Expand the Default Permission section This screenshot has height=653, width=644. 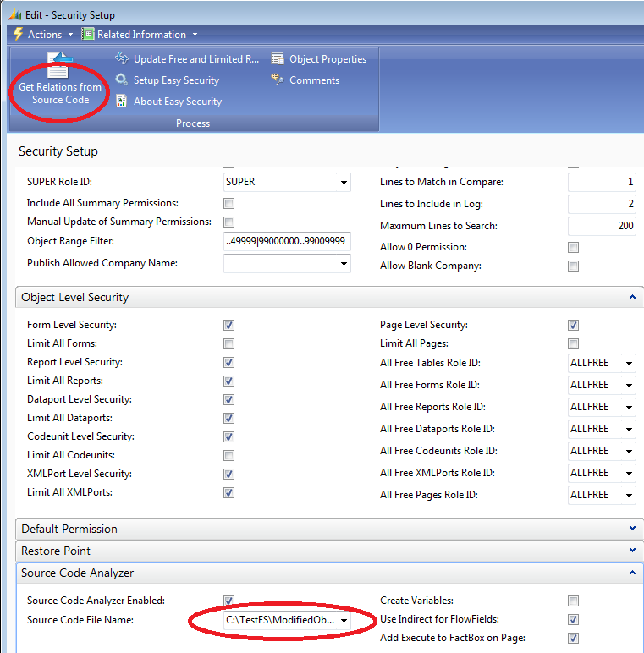pyautogui.click(x=631, y=529)
